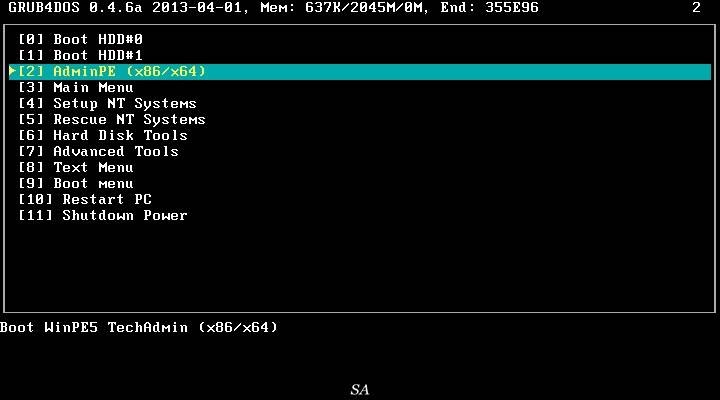Select Shutdown Power option
The image size is (720, 400).
click(103, 216)
